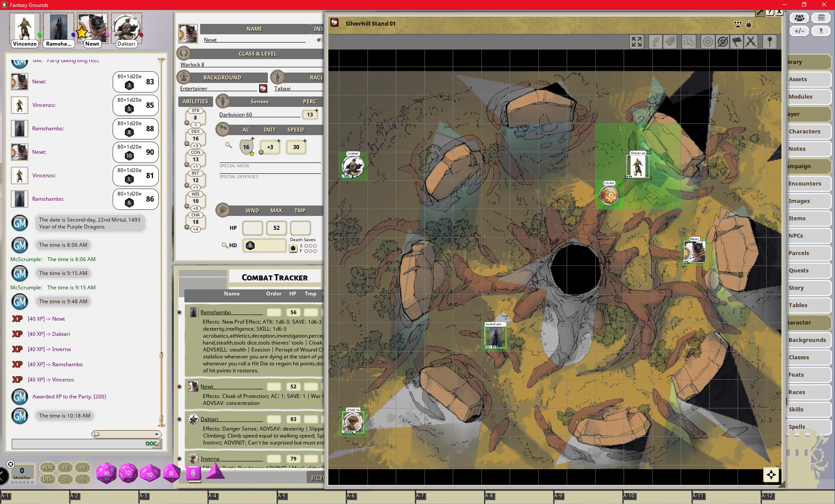The height and width of the screenshot is (504, 835).
Task: Select Newt's token on the map
Action: [695, 252]
